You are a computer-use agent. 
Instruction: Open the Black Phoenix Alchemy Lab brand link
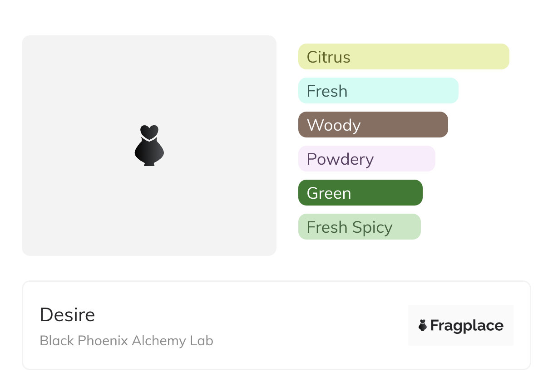[x=126, y=341]
